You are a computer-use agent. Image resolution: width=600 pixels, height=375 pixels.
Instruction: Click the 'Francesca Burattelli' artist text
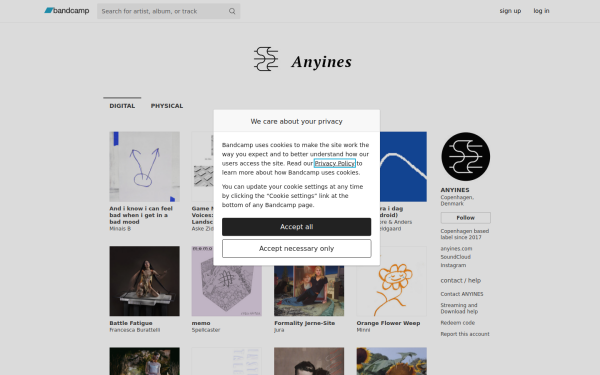(135, 330)
